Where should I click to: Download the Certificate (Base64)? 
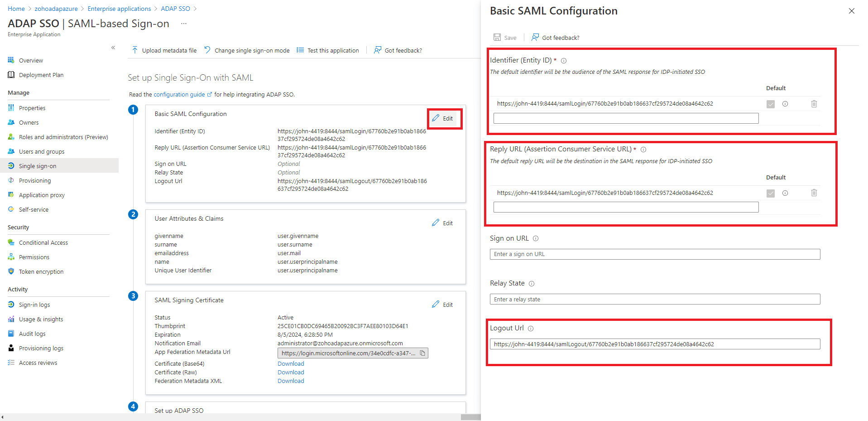(291, 364)
